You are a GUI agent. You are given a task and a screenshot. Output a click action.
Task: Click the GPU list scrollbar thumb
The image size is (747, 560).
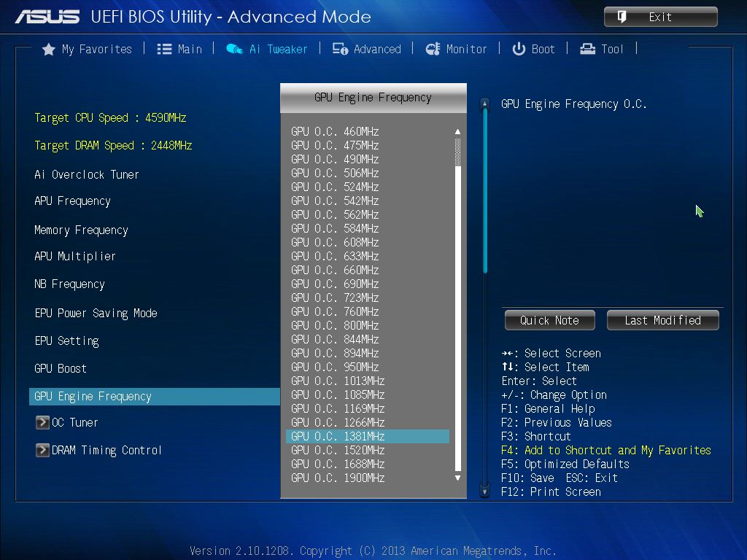(x=458, y=152)
